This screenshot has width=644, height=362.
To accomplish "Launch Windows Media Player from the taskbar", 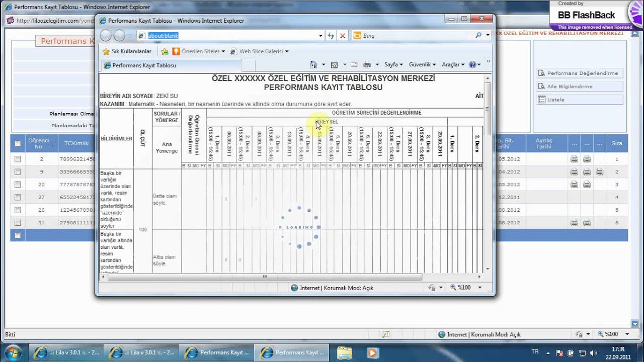I will pos(372,353).
